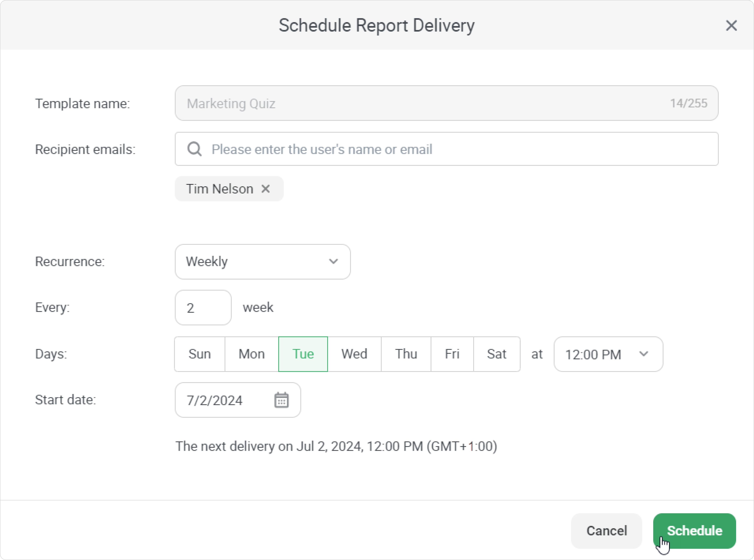Click the search magnifier icon
Screen dimensions: 754x560
[194, 149]
